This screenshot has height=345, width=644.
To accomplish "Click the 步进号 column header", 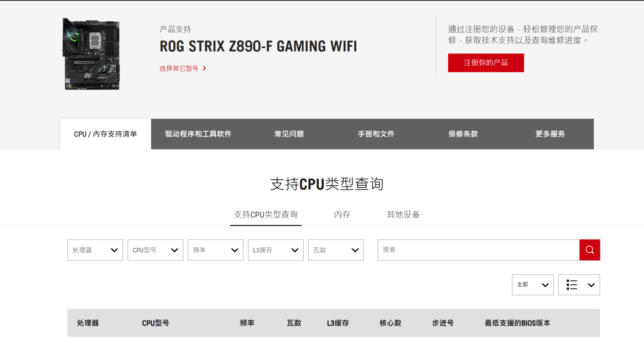I will pyautogui.click(x=443, y=323).
